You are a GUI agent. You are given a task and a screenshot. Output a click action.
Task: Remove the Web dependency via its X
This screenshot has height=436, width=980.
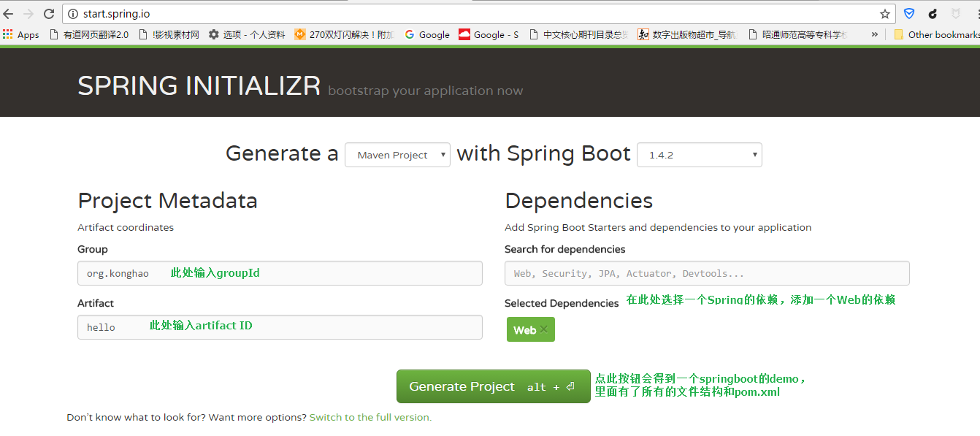(x=543, y=329)
